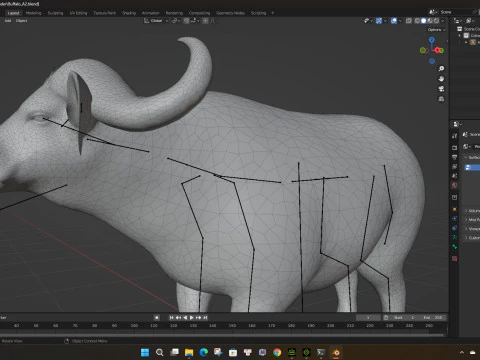Jump to timeline end frame
The width and height of the screenshot is (480, 360).
pyautogui.click(x=205, y=318)
